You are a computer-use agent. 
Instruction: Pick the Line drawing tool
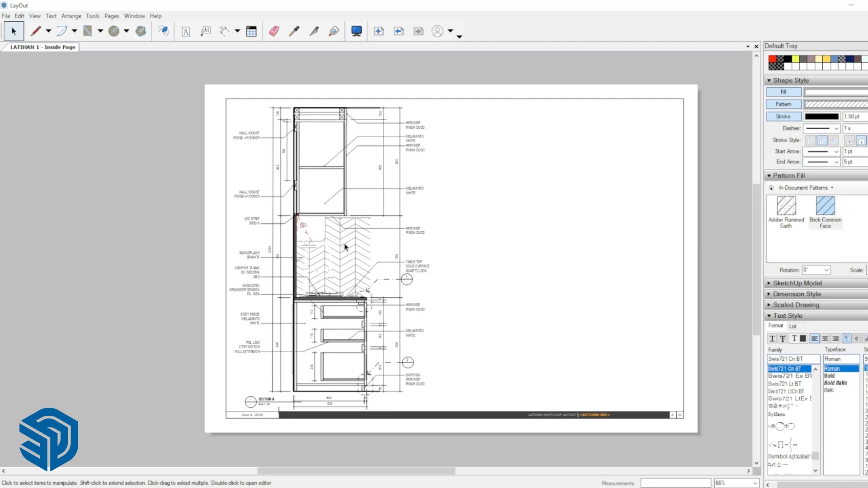pos(36,31)
